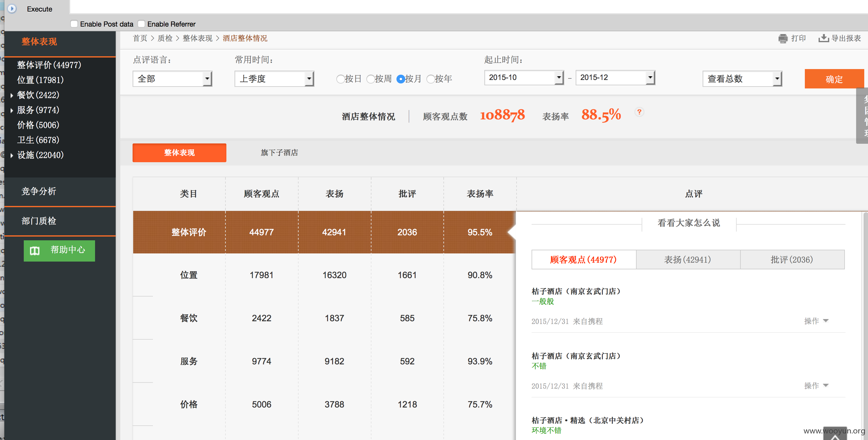Screen dimensions: 868x440
Task: Switch to the 整体表现 tab
Action: coord(179,153)
